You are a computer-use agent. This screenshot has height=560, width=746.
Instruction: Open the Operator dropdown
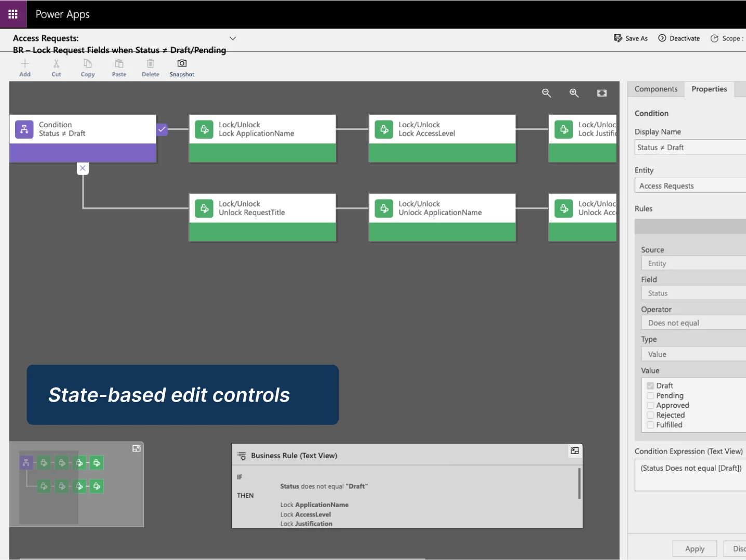pyautogui.click(x=693, y=323)
